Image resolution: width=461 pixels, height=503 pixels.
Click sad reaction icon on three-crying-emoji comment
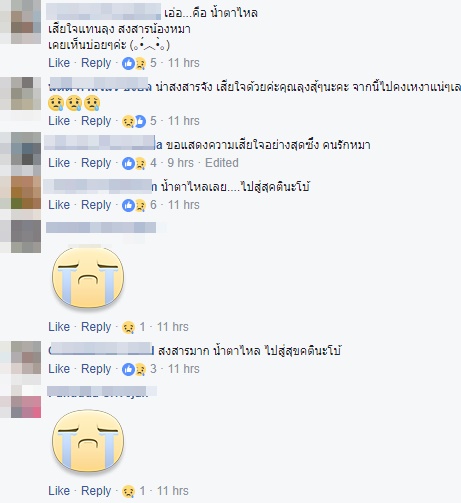pos(128,121)
